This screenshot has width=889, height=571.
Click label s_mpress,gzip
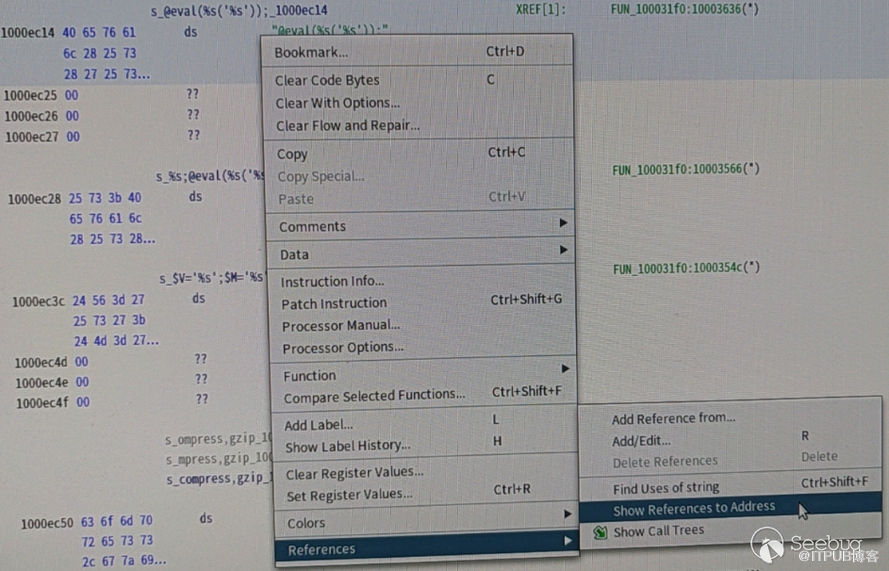pyautogui.click(x=219, y=459)
